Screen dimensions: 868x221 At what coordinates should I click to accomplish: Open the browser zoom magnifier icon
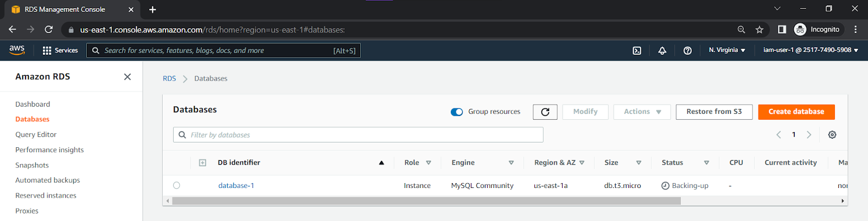click(741, 30)
